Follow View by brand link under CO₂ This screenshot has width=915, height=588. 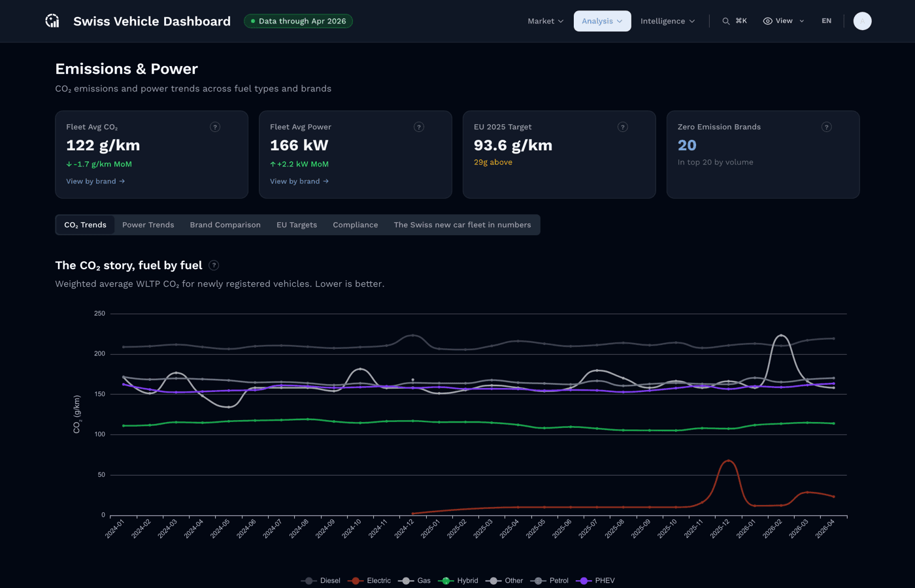(95, 181)
